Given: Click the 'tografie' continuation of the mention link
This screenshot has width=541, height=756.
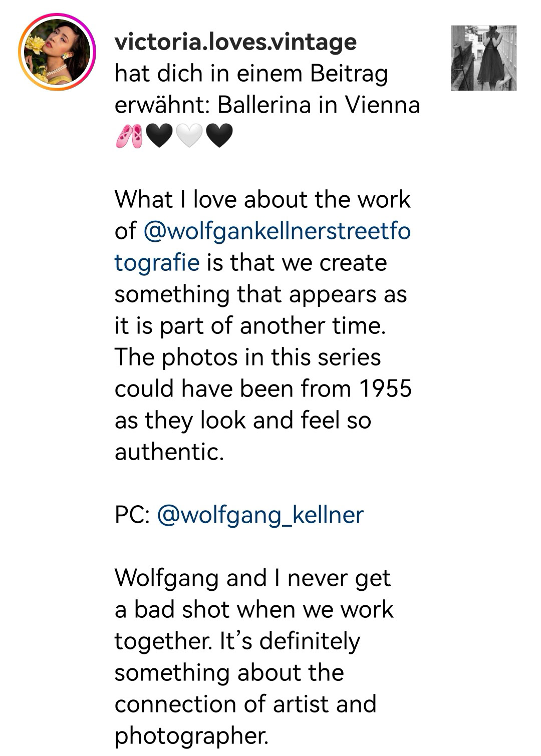Looking at the screenshot, I should (157, 263).
